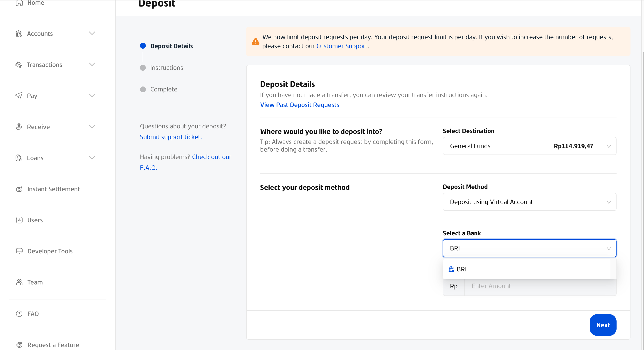Click the Next button

603,325
